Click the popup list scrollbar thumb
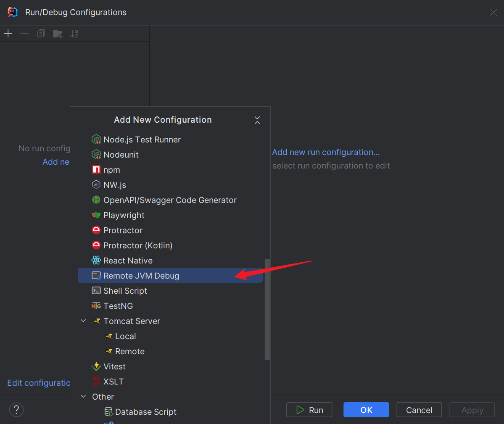 (267, 309)
